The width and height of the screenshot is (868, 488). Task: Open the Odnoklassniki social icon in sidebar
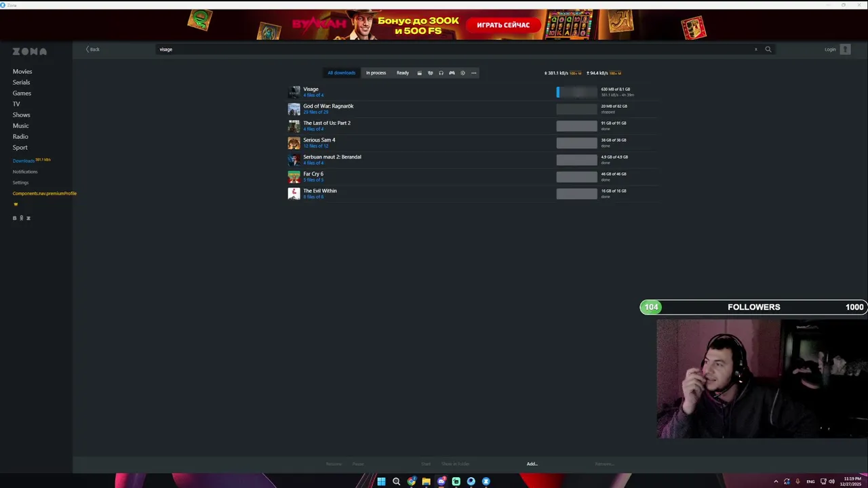[x=21, y=218]
